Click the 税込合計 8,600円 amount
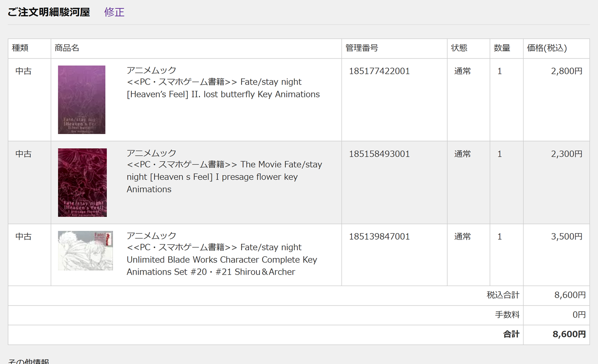598x364 pixels. tap(570, 295)
